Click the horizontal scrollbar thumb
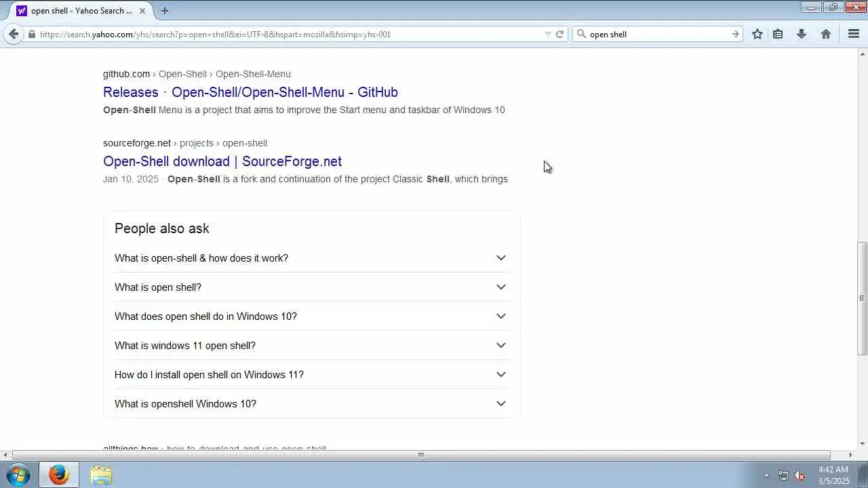Viewport: 868px width, 488px height. 420,455
